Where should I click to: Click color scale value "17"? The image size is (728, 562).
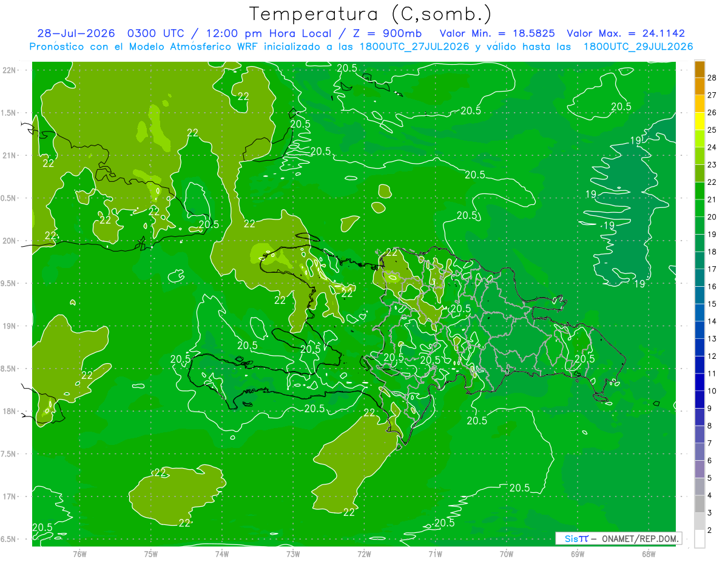(x=712, y=269)
